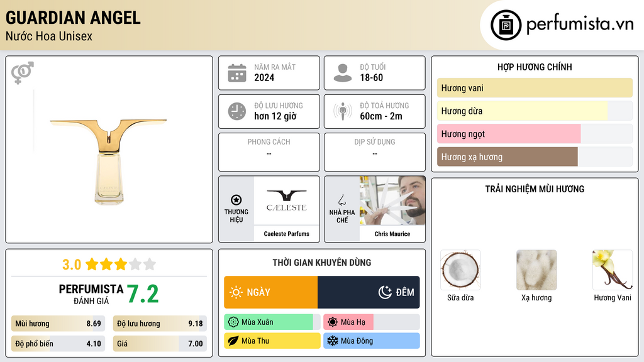Click the longevity value hơn 12 giờ
The width and height of the screenshot is (644, 362).
[x=275, y=116]
